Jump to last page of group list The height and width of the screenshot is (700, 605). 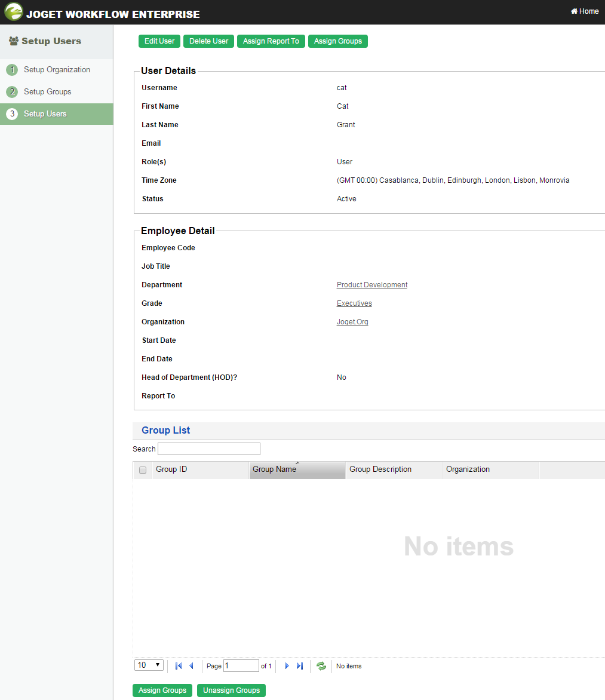coord(300,666)
